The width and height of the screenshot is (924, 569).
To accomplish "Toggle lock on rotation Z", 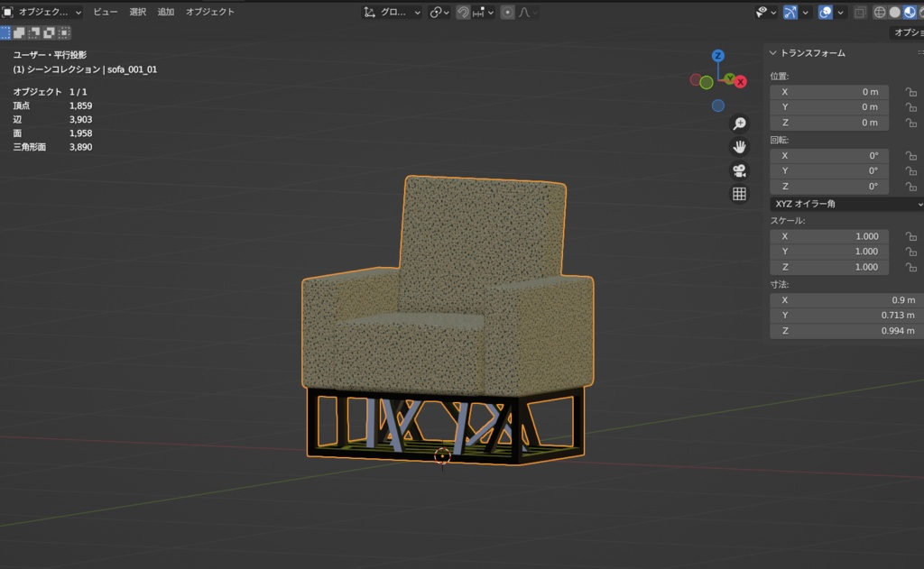I will coord(911,187).
